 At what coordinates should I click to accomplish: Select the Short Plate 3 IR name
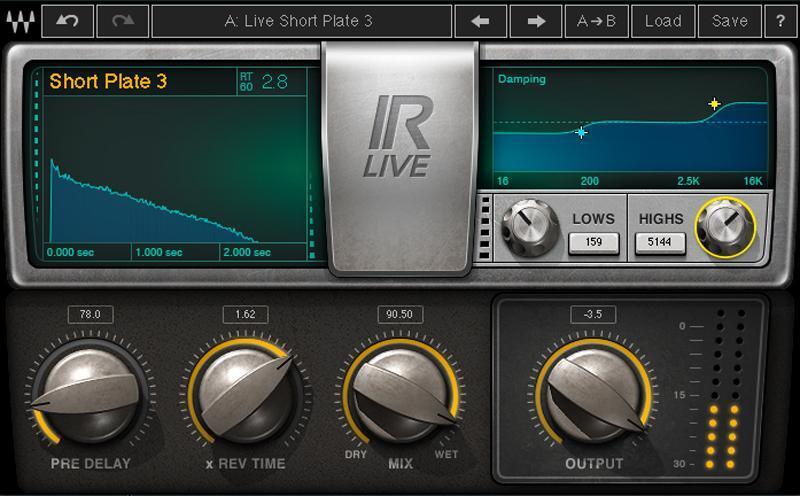(x=108, y=82)
